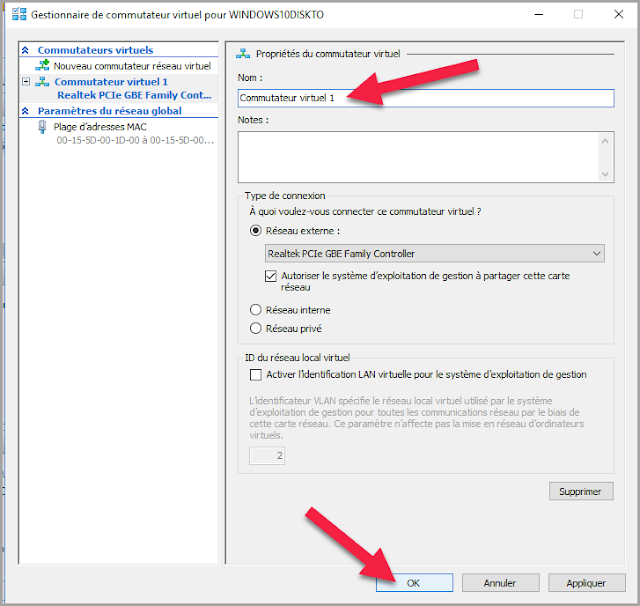The image size is (640, 606).
Task: Collapse the Paramètres du réseau global section
Action: (25, 111)
